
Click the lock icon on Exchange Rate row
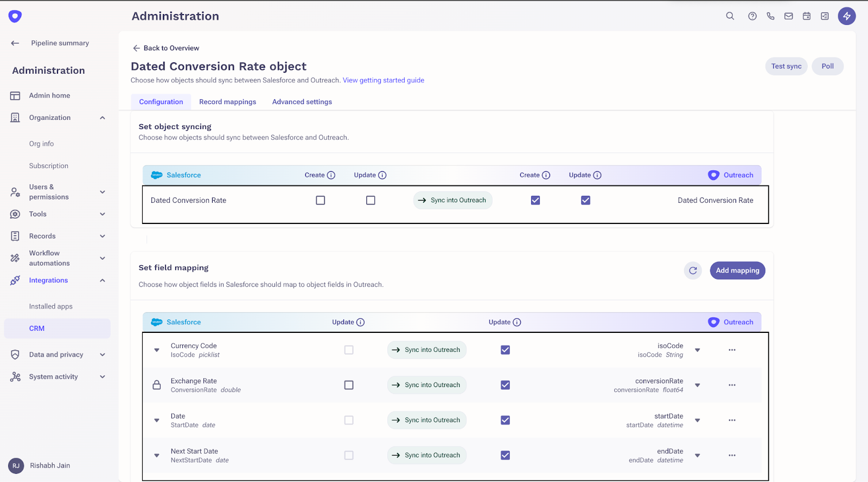point(157,385)
